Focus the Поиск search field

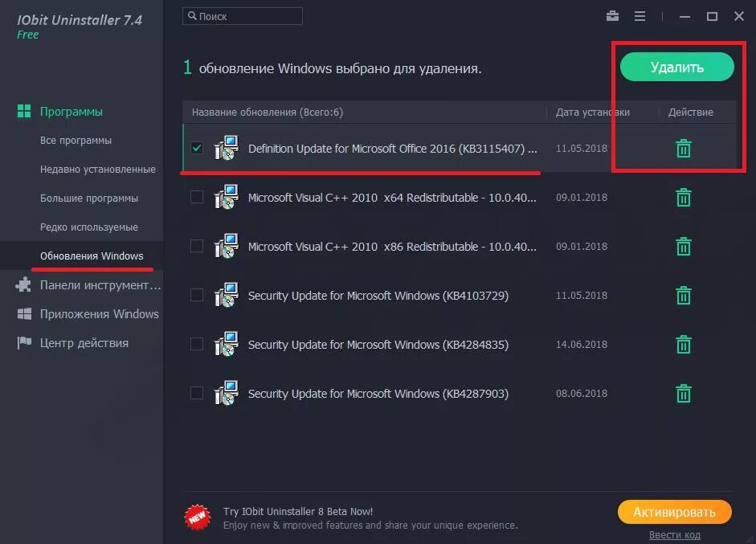coord(243,16)
